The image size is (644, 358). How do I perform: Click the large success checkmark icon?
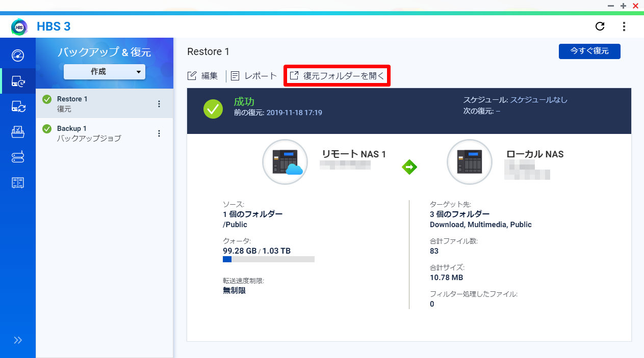click(213, 109)
